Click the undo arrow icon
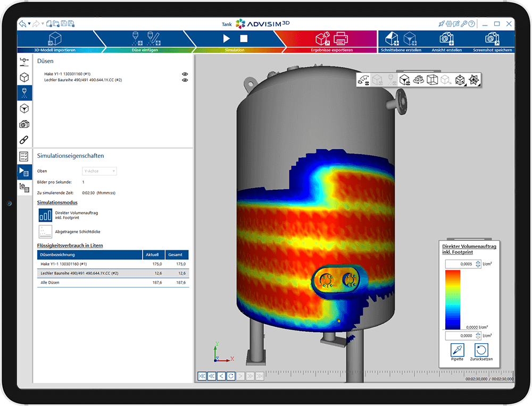 coord(22,24)
